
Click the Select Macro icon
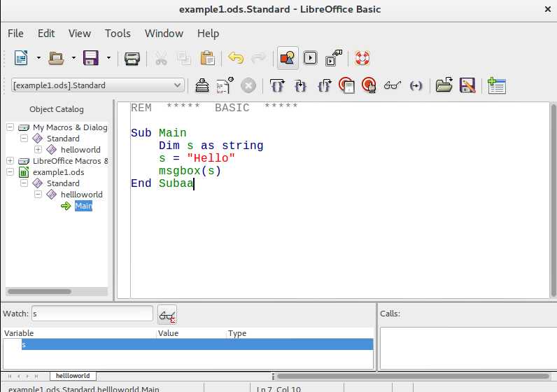point(311,58)
